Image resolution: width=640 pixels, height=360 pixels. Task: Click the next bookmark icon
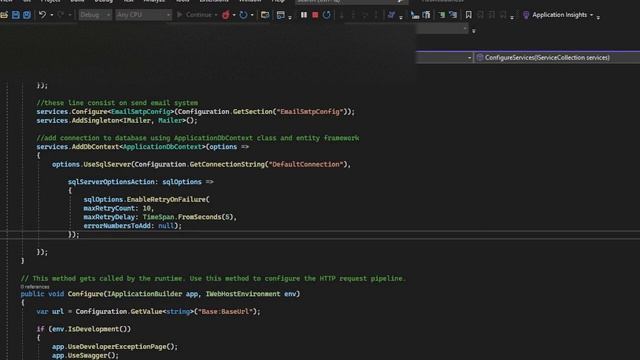coord(491,15)
